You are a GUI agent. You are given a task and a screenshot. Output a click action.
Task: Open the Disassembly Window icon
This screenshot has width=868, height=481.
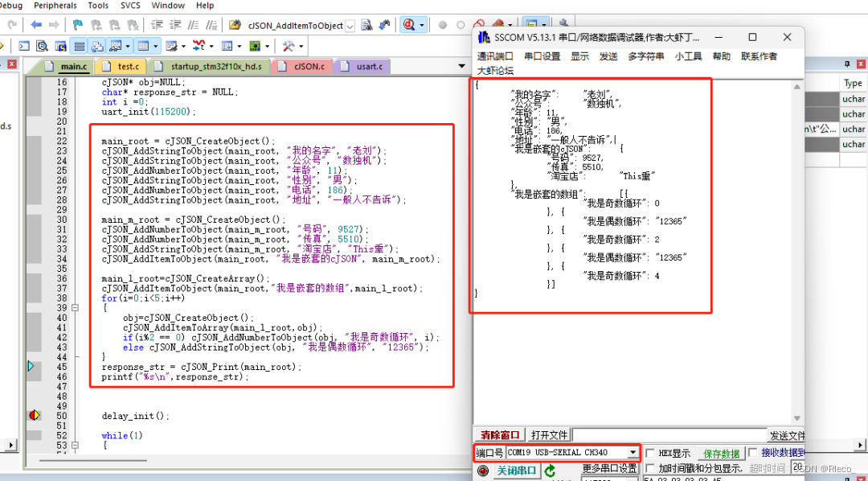(42, 46)
